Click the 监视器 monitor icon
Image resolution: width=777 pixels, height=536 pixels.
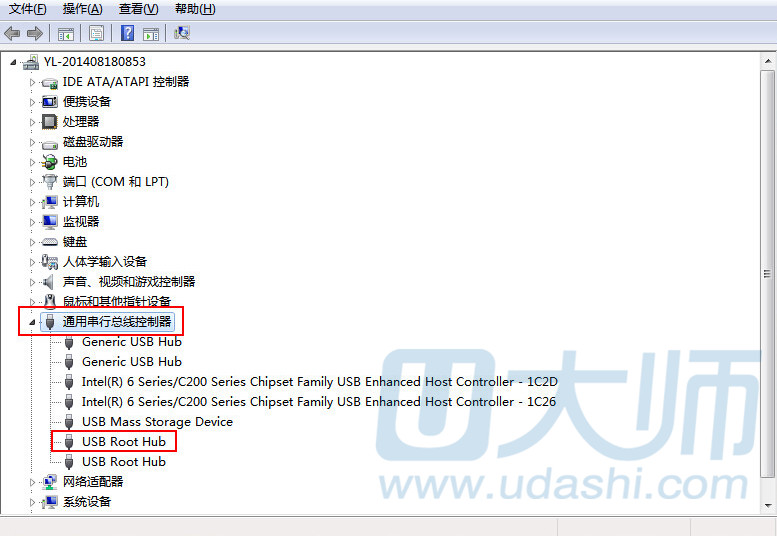[50, 222]
